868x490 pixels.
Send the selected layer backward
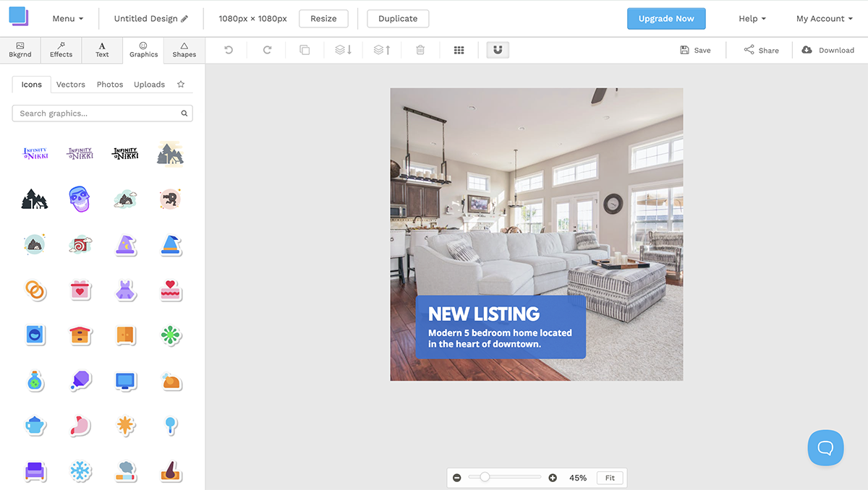point(343,49)
